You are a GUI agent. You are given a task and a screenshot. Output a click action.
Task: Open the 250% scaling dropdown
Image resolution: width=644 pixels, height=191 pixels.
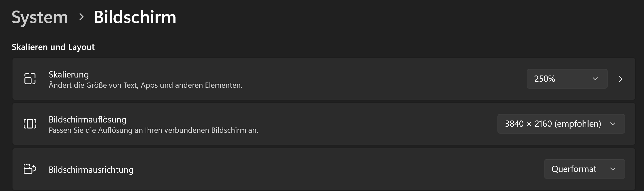tap(567, 79)
